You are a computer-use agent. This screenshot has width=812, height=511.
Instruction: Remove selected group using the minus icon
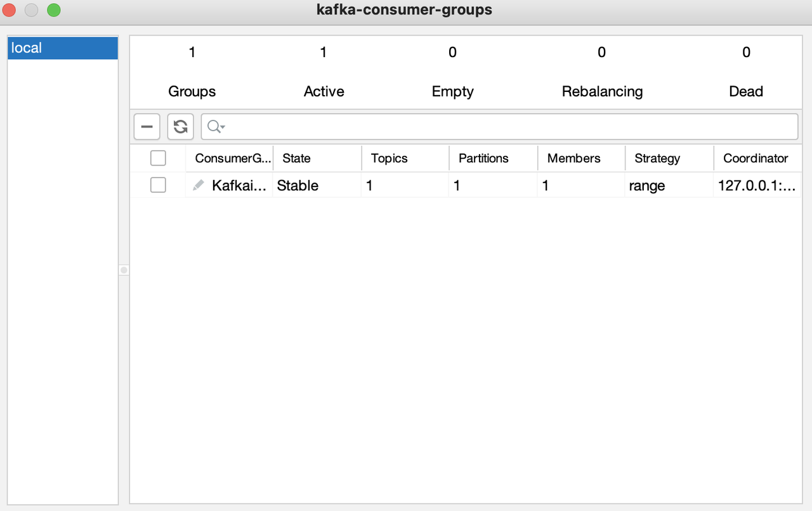coord(147,126)
